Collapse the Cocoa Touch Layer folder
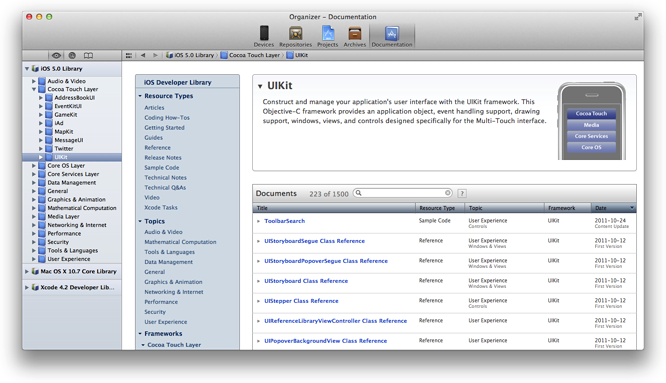The image size is (666, 383). [x=34, y=89]
